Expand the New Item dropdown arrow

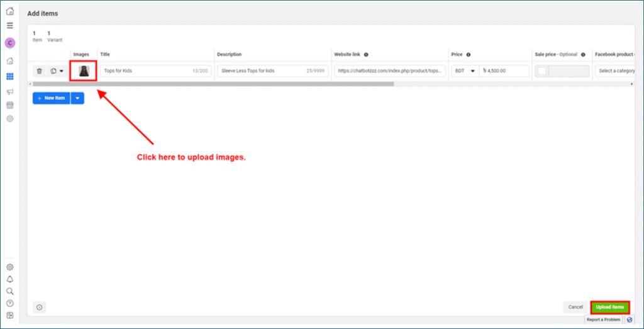coord(77,98)
